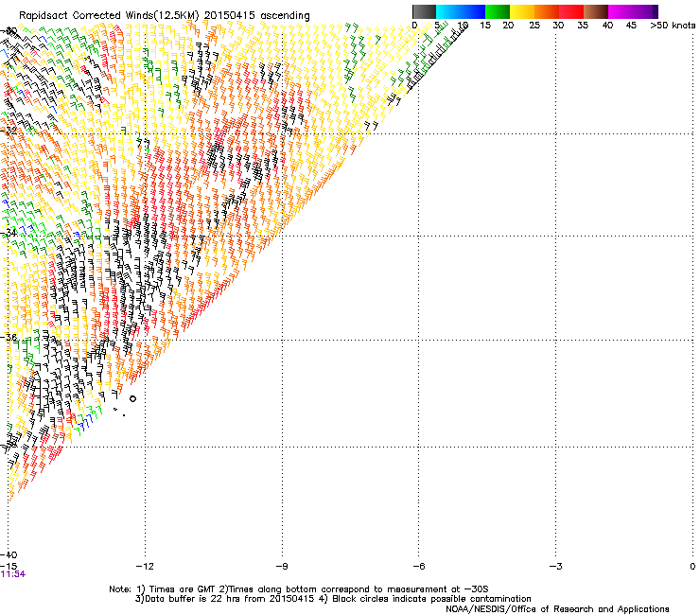Click the '-9' longitude axis label

click(x=282, y=567)
